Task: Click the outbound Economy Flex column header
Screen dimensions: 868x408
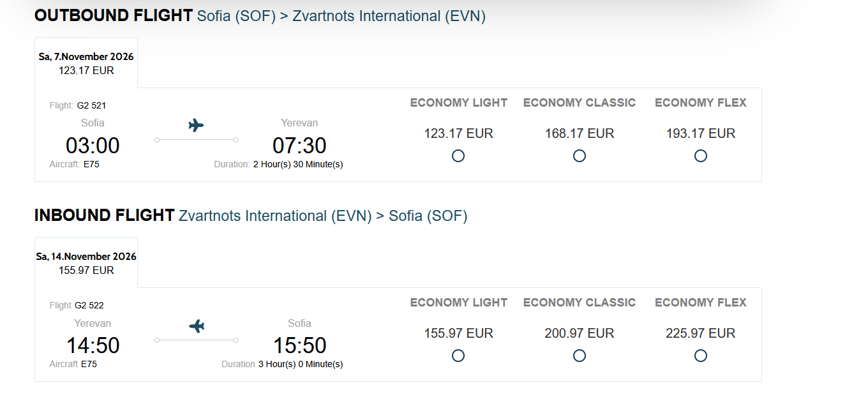Action: pyautogui.click(x=701, y=103)
